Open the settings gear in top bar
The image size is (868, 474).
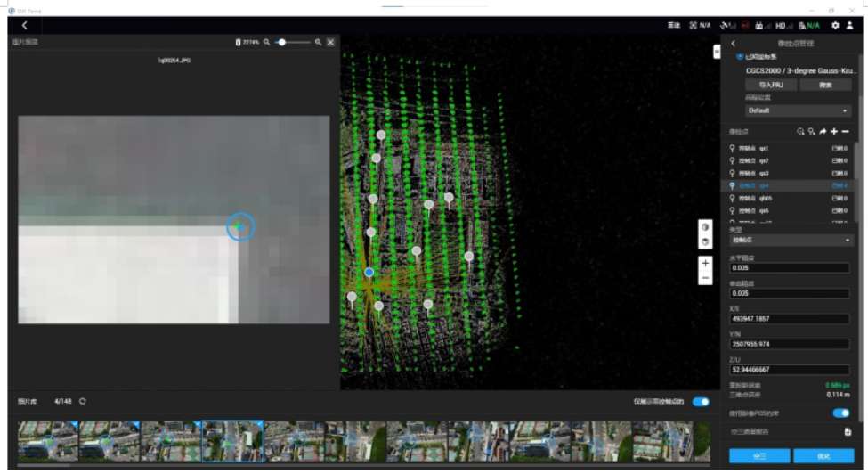[x=835, y=26]
